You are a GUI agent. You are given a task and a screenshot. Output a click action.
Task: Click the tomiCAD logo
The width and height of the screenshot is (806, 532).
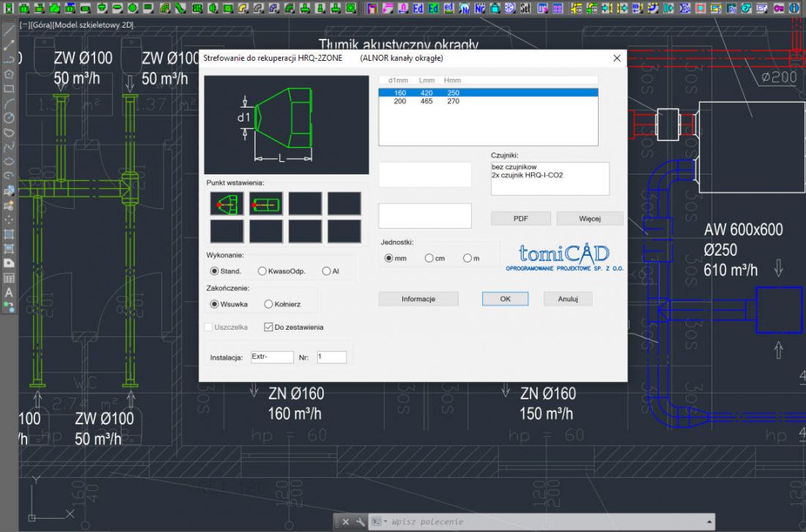coord(564,257)
